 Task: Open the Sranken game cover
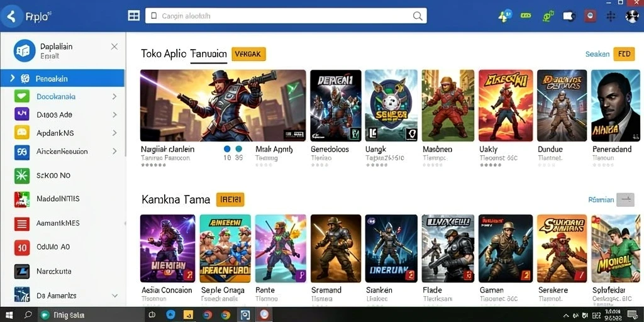tap(391, 248)
